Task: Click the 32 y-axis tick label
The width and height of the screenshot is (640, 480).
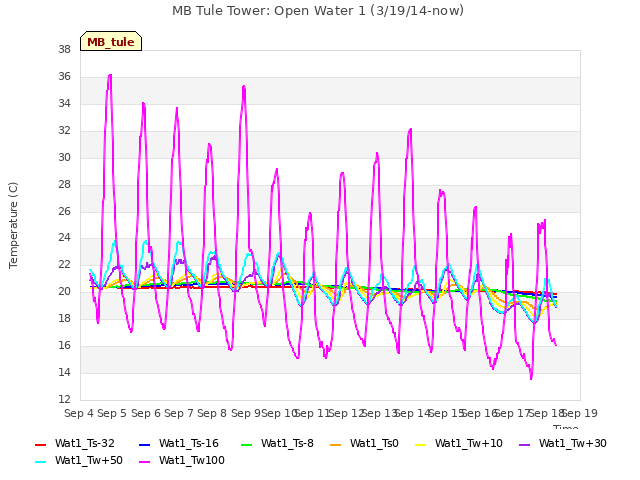Action: click(x=64, y=130)
